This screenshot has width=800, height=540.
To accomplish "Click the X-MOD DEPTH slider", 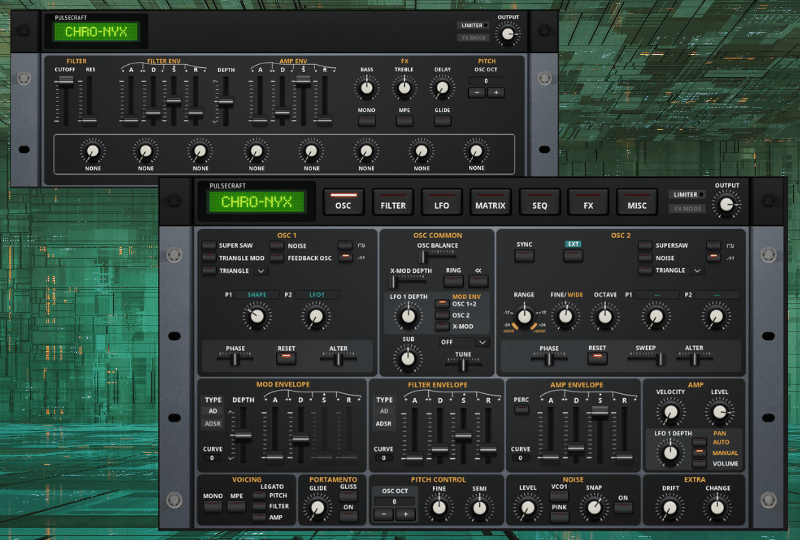I will point(408,281).
